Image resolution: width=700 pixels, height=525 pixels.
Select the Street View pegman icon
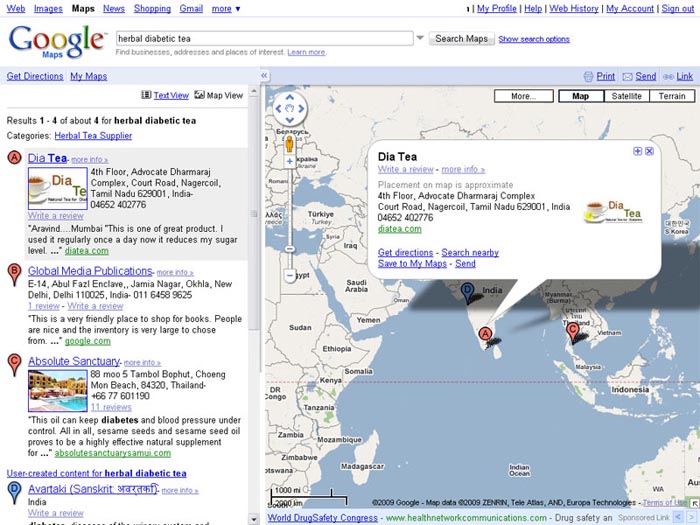pos(289,144)
